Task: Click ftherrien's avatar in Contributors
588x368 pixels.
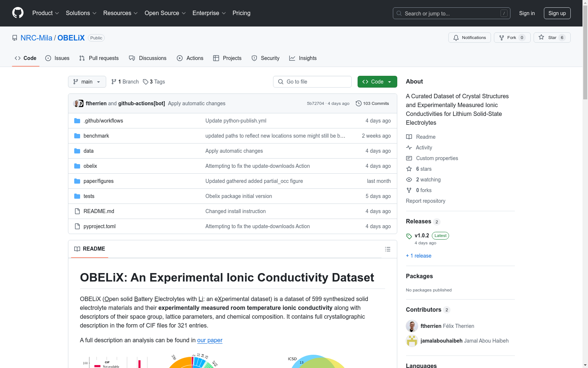Action: 412,326
